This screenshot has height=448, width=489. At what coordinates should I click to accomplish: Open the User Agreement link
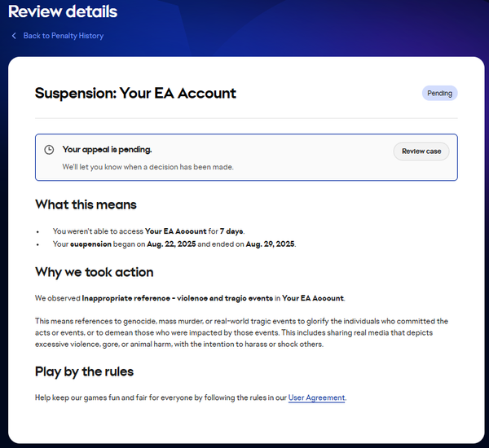click(316, 397)
